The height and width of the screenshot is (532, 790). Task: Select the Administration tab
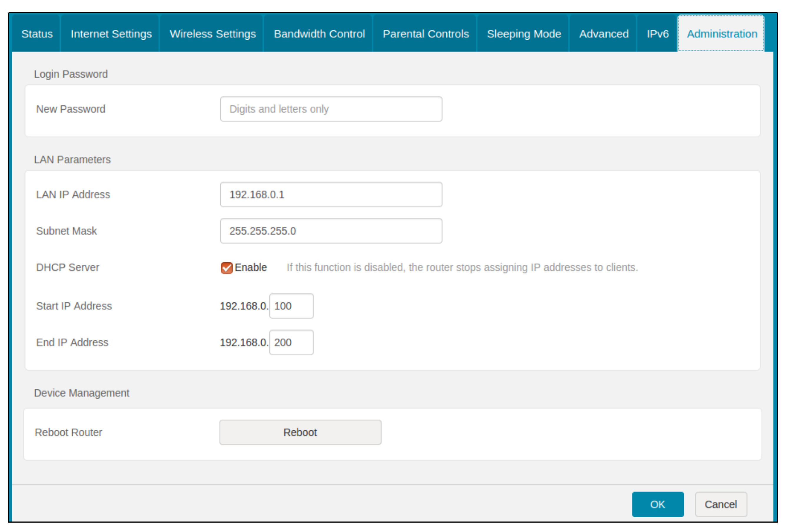(721, 34)
